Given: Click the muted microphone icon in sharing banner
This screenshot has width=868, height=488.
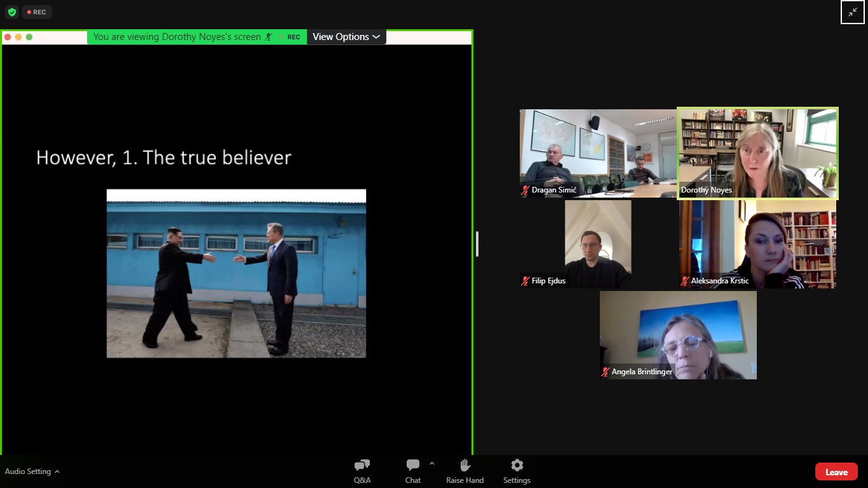Looking at the screenshot, I should coord(269,37).
